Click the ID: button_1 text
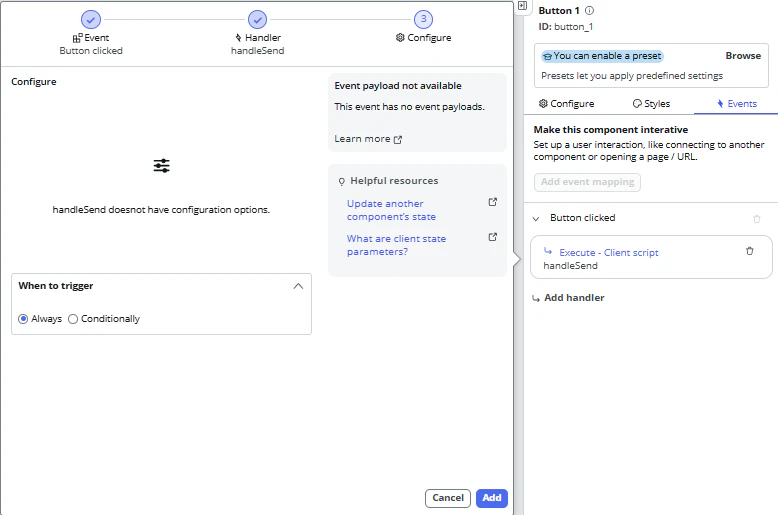 pos(566,27)
